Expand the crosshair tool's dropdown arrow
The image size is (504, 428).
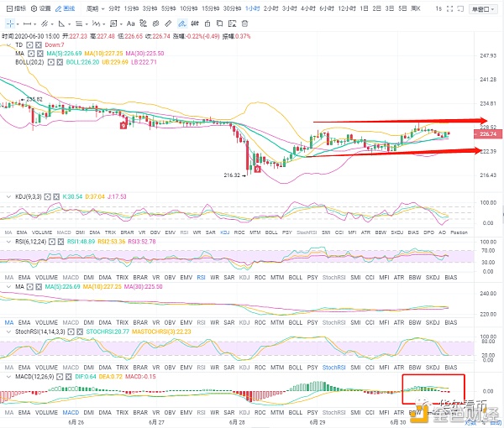[x=18, y=24]
